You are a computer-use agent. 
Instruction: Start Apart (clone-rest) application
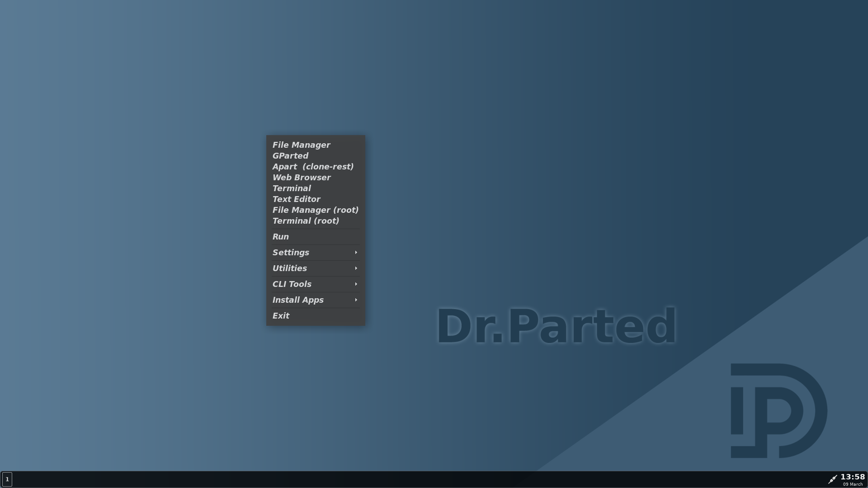point(316,167)
